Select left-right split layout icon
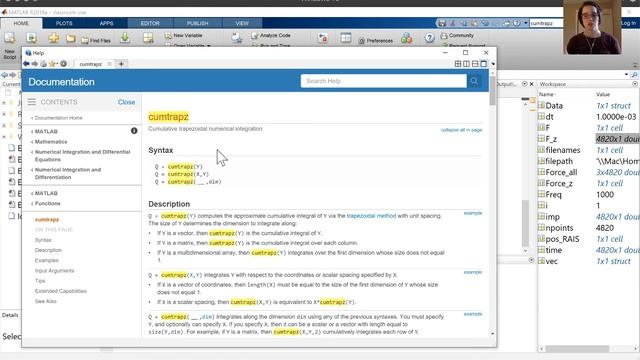 pos(466,64)
